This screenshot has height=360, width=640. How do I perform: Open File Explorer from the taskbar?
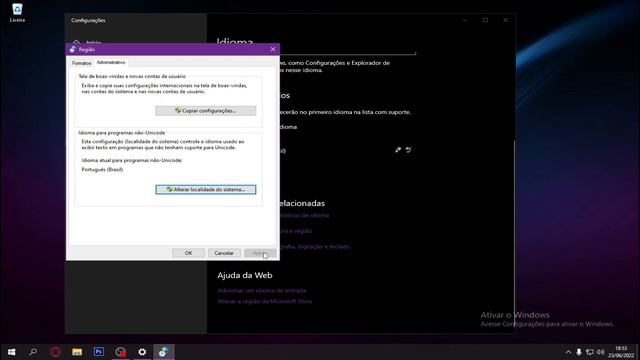(x=77, y=352)
